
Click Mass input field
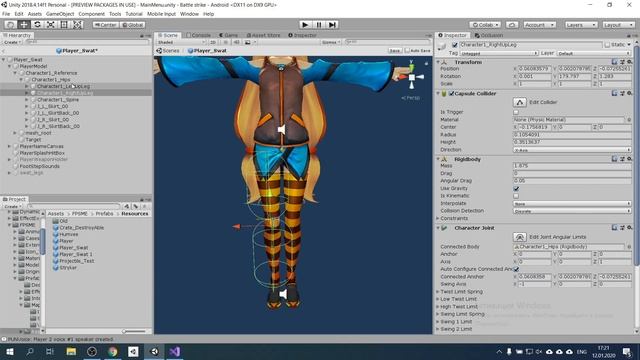tap(572, 166)
